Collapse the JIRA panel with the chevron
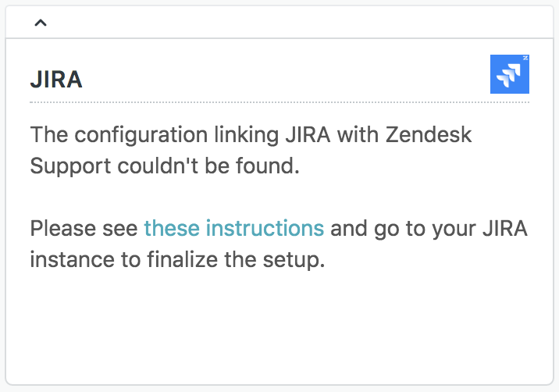Viewport: 559px width, 392px height. coord(41,23)
